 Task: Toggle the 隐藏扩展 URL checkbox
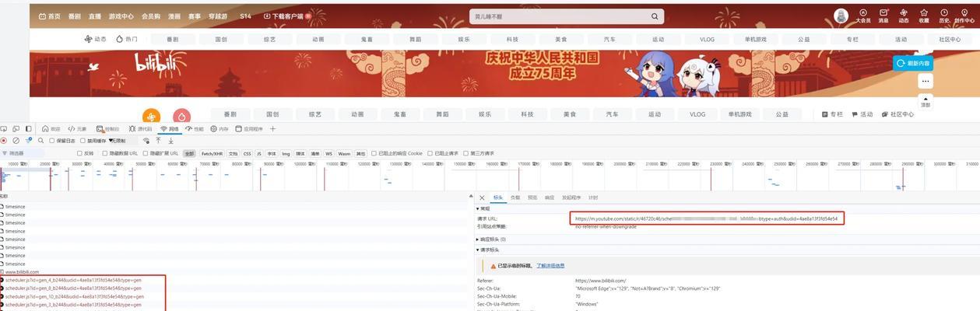[x=146, y=153]
